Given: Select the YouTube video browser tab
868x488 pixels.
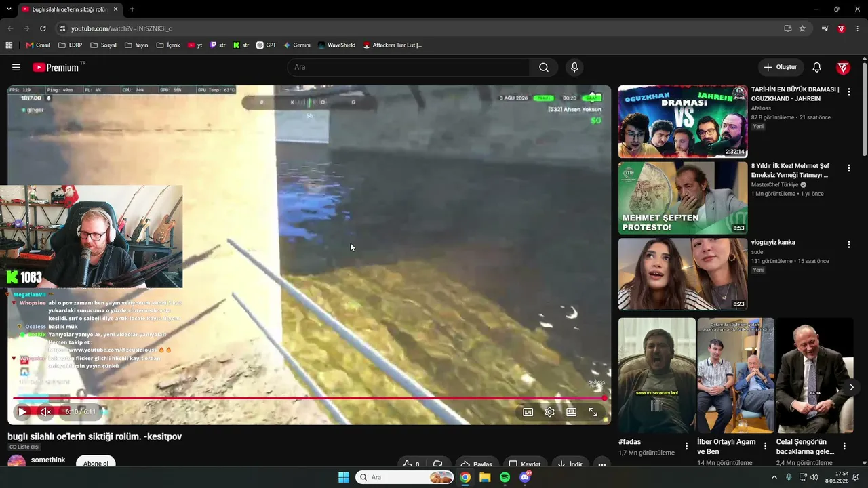Looking at the screenshot, I should click(x=70, y=9).
